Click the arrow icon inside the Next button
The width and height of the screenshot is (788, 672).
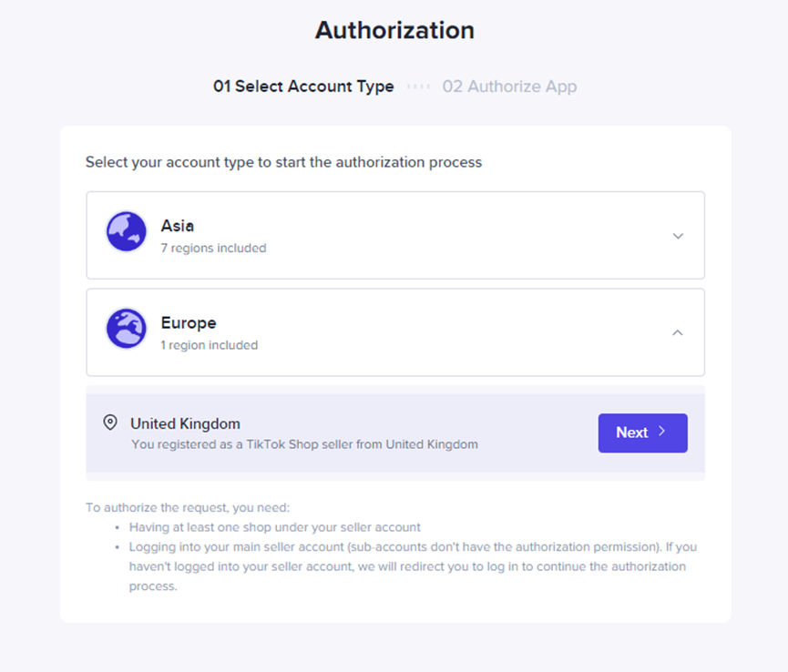(662, 433)
